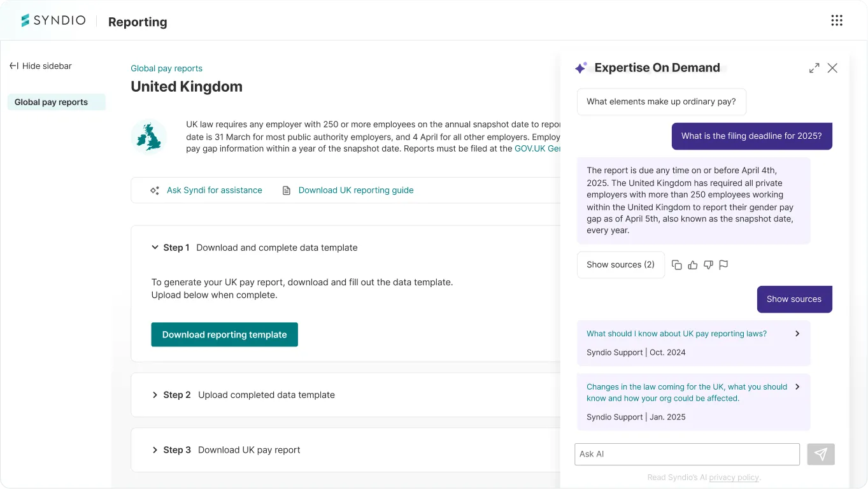
Task: Click the Syndio logo
Action: click(x=53, y=21)
